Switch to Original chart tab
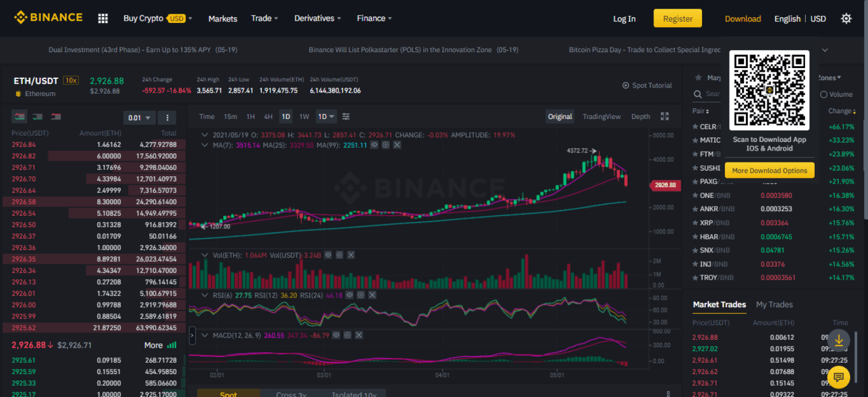Image resolution: width=868 pixels, height=397 pixels. coord(560,116)
